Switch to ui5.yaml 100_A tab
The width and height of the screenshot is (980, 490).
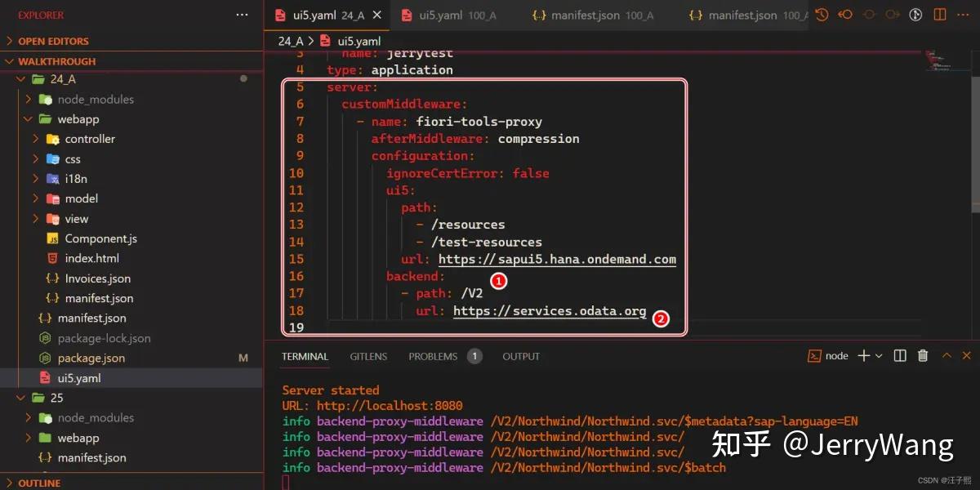coord(457,15)
